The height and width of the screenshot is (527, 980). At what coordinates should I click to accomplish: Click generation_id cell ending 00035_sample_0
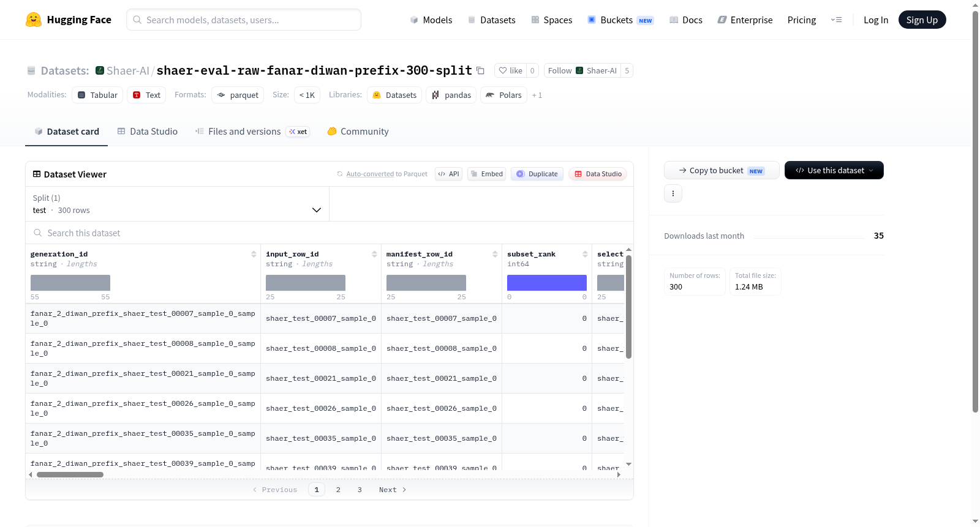click(143, 438)
